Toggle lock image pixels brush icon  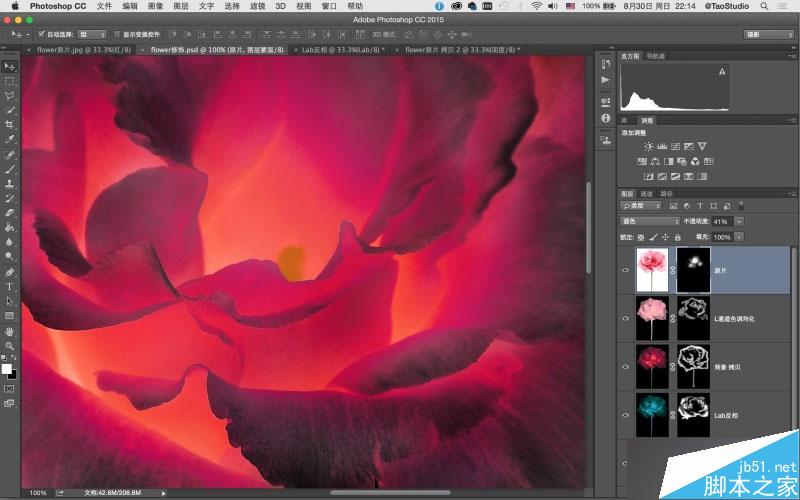click(653, 237)
